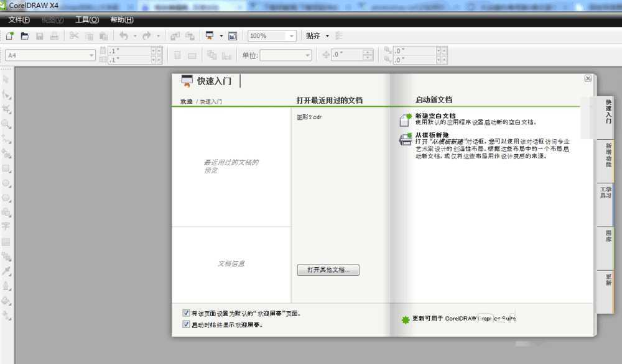622x364 pixels.
Task: Uncheck 启动时始终显示欢迎屏幕
Action: click(185, 324)
